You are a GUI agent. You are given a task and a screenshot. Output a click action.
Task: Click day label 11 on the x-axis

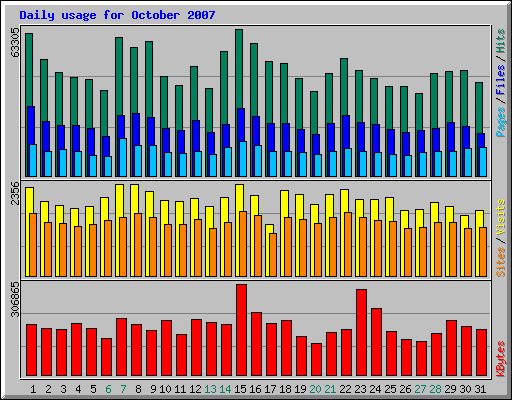[x=180, y=389]
